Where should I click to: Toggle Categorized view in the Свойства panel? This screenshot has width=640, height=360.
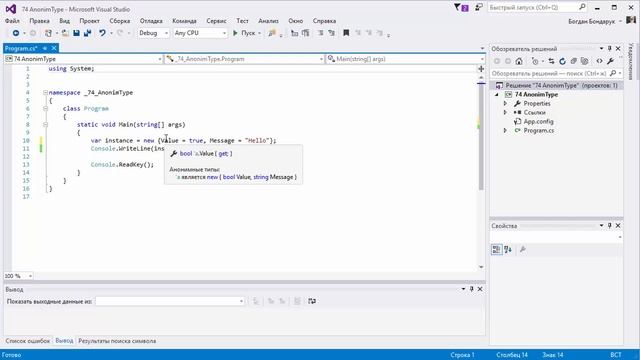pyautogui.click(x=496, y=249)
